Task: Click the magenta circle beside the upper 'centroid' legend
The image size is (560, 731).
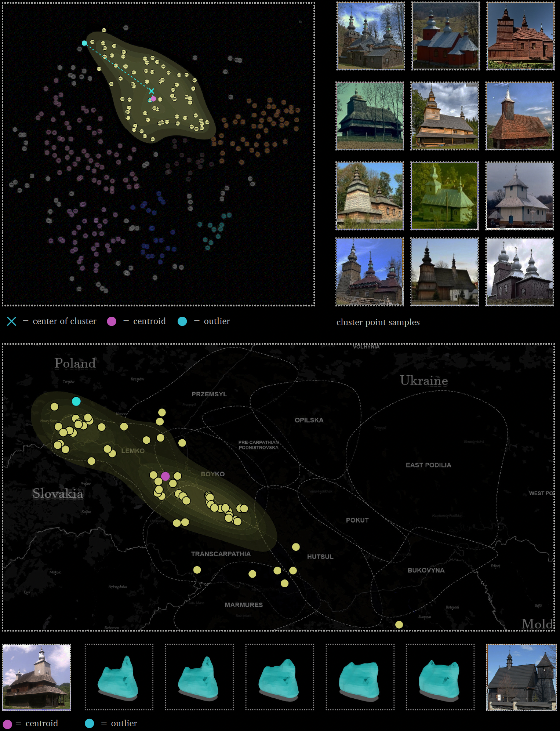Action: (112, 321)
